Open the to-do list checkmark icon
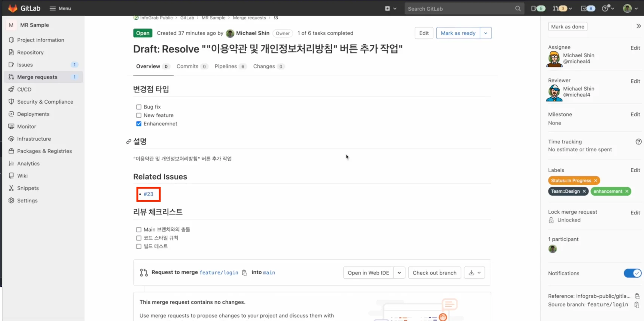 587,9
